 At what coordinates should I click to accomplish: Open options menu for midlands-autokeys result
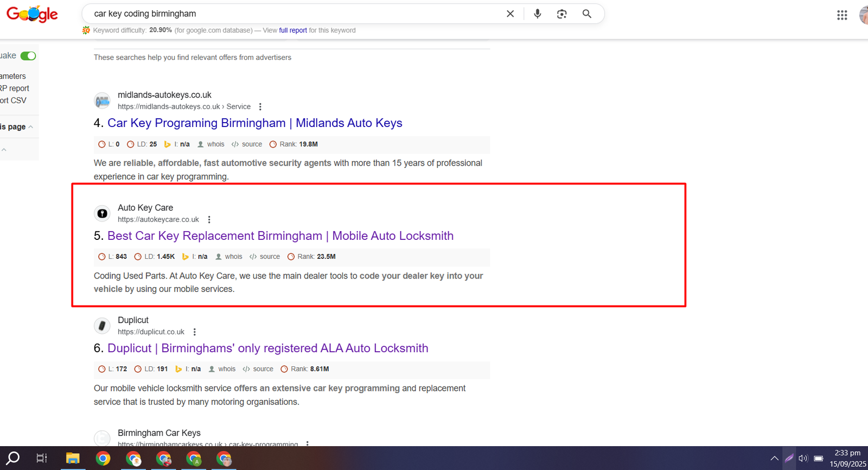[x=260, y=107]
